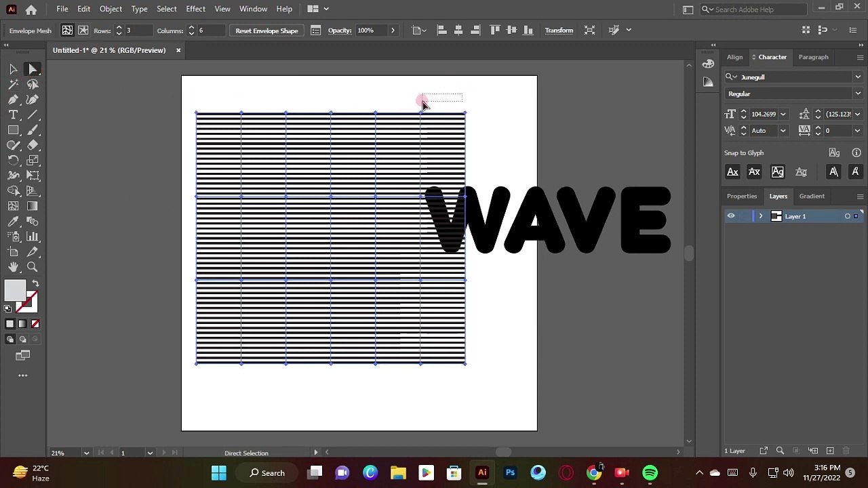This screenshot has width=868, height=488.
Task: Open the Effect menu
Action: coord(195,9)
